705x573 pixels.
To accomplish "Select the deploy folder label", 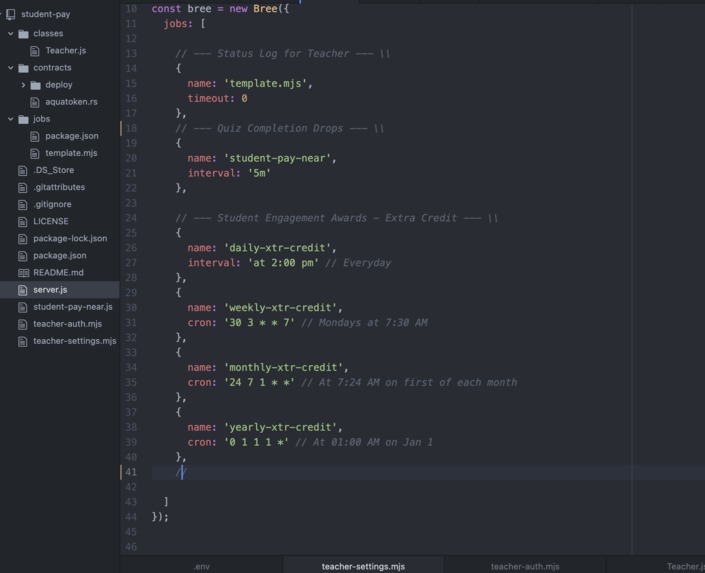I will 58,85.
